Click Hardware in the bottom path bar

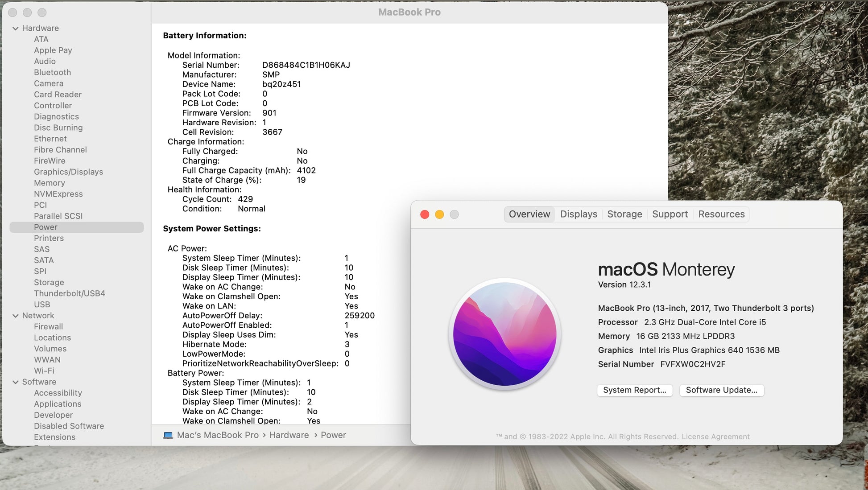289,435
